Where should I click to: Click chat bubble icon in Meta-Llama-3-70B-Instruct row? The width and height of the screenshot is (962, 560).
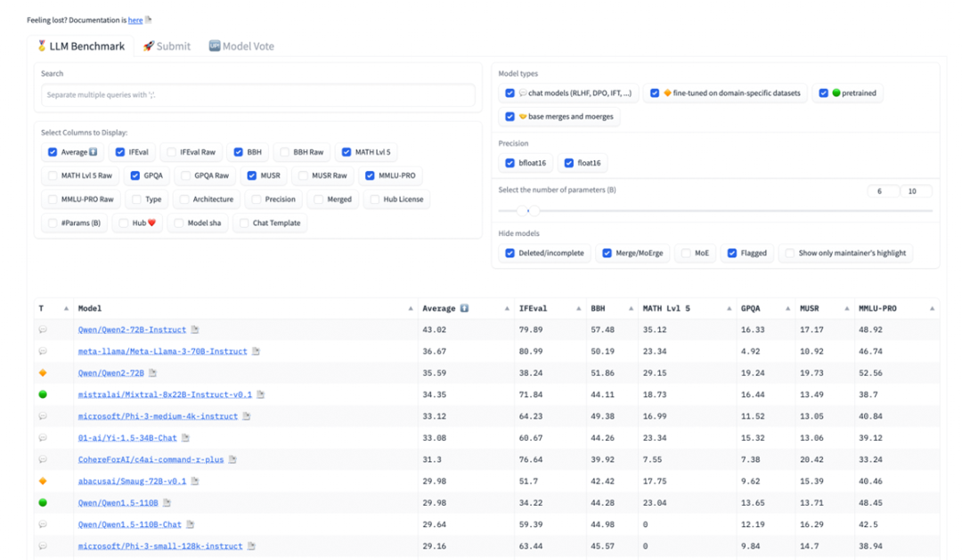pyautogui.click(x=43, y=352)
